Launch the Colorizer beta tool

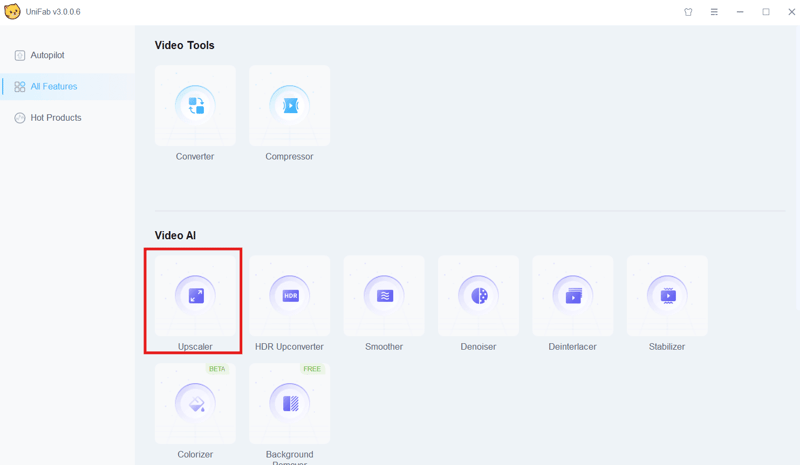[195, 403]
